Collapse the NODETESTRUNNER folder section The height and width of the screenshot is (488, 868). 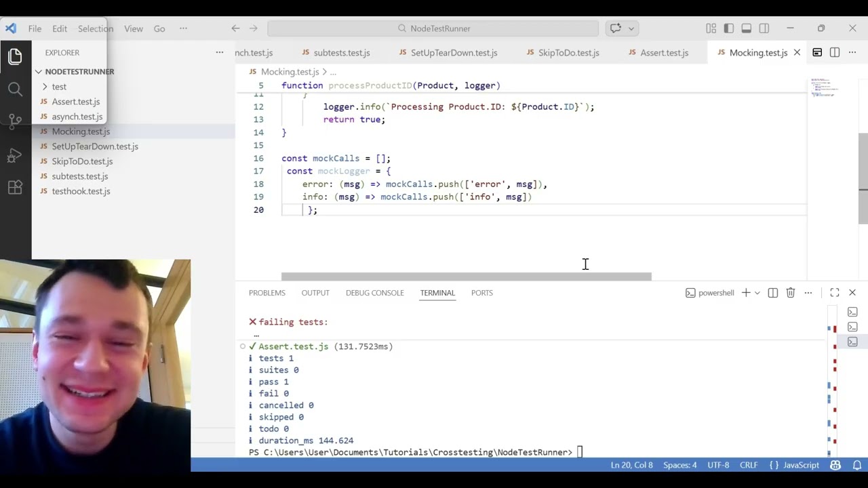coord(79,71)
